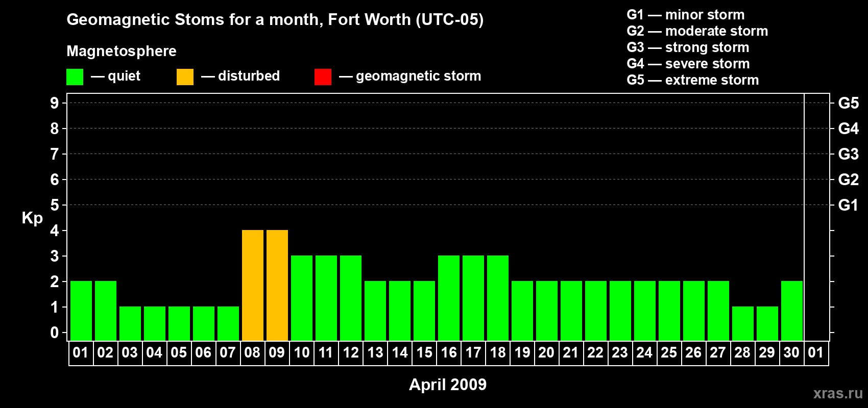The height and width of the screenshot is (408, 868).
Task: Click the green bar for day 30
Action: click(792, 311)
